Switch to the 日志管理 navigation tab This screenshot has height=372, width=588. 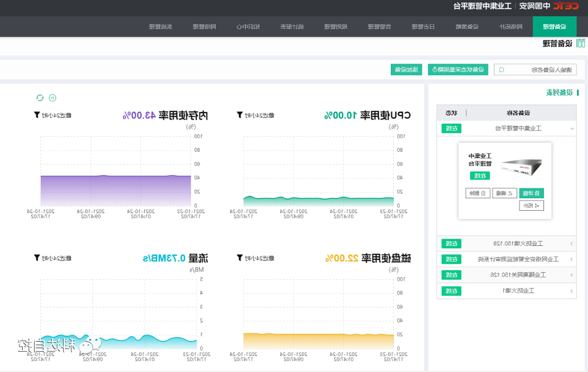424,27
